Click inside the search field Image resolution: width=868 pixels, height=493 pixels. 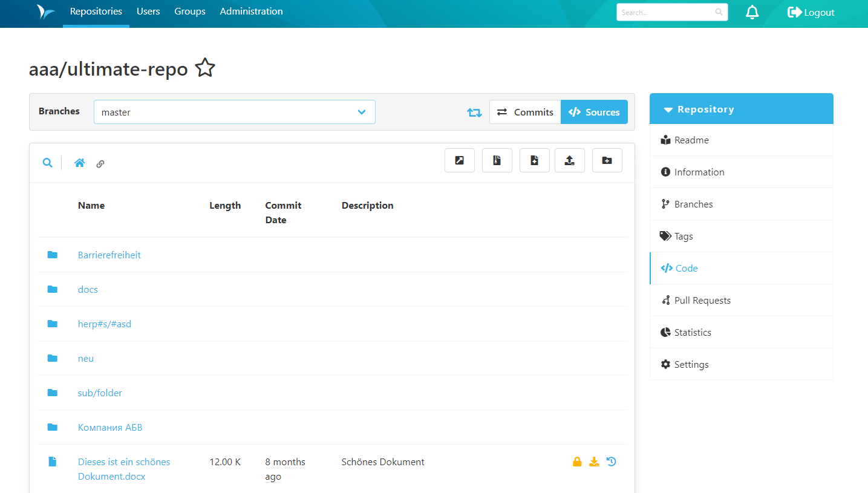[x=666, y=11]
